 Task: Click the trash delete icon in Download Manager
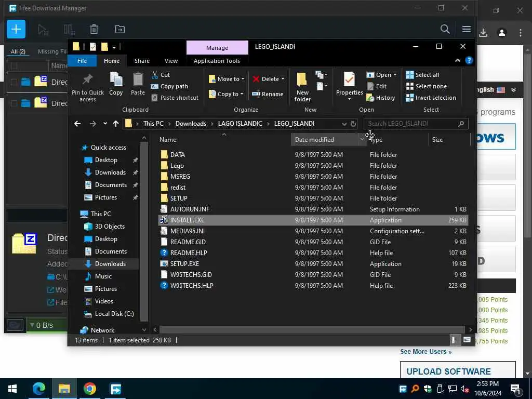94,29
